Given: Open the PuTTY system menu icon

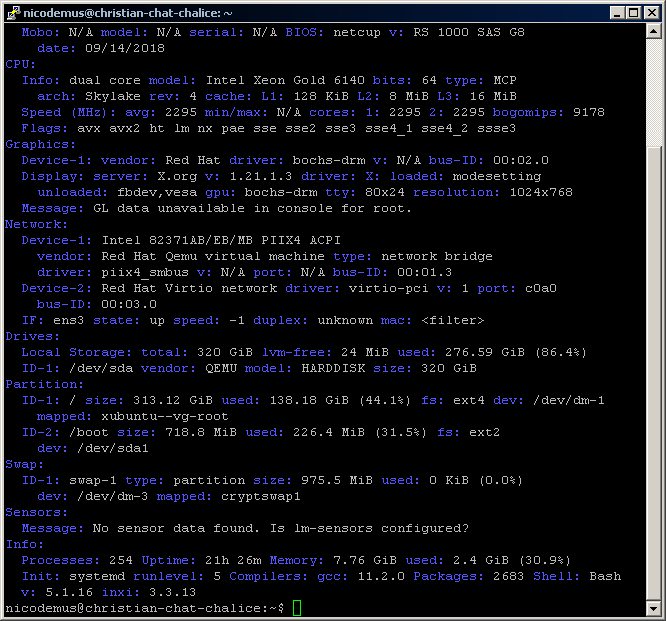Looking at the screenshot, I should (x=13, y=12).
